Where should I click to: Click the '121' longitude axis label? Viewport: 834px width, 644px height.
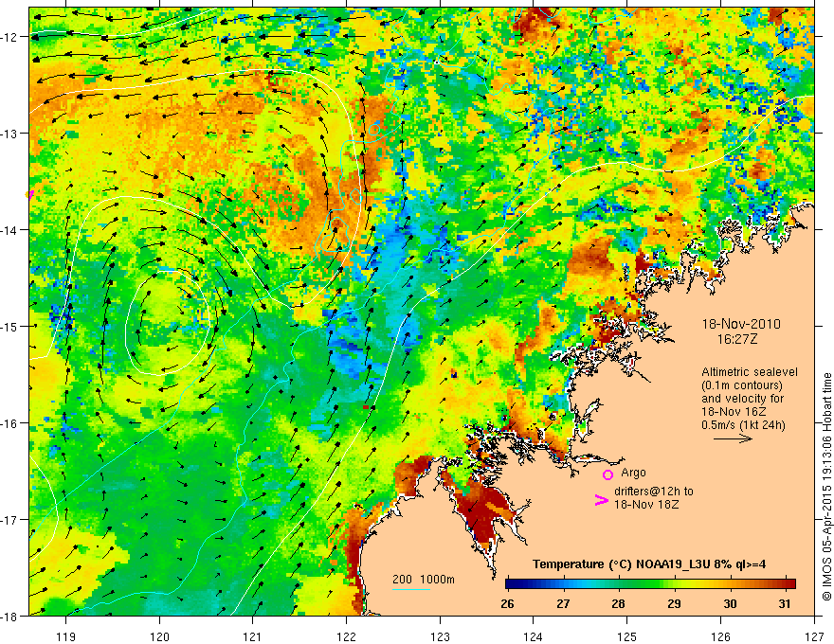coord(253,636)
